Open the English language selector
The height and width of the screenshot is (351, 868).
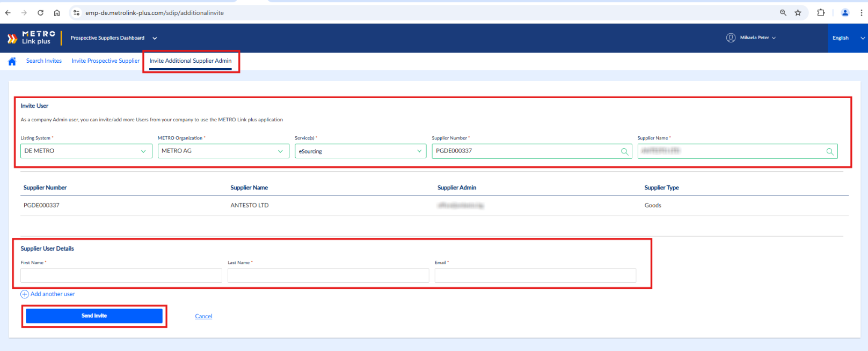pyautogui.click(x=848, y=38)
